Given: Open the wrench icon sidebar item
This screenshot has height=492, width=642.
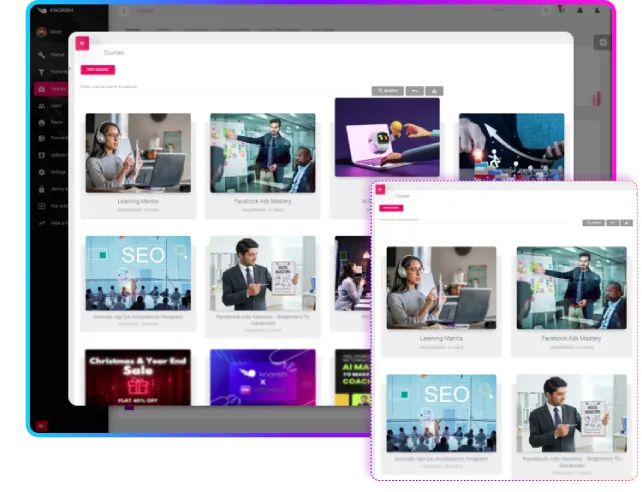Looking at the screenshot, I should (41, 54).
